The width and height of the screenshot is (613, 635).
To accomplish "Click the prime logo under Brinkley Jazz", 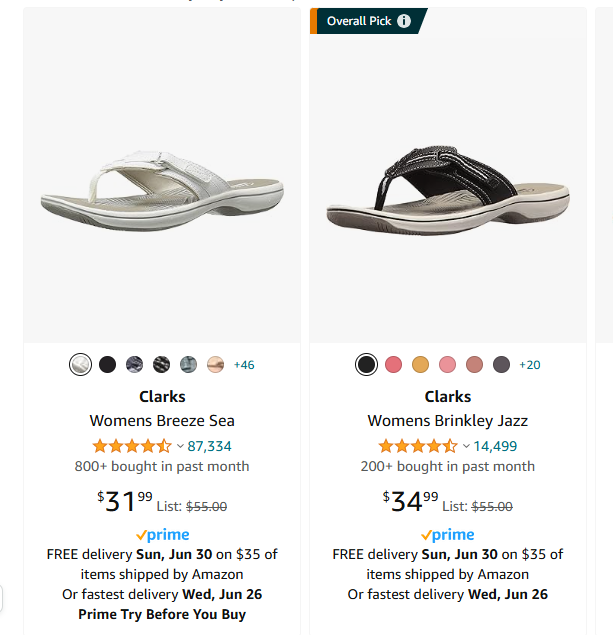I will 448,535.
